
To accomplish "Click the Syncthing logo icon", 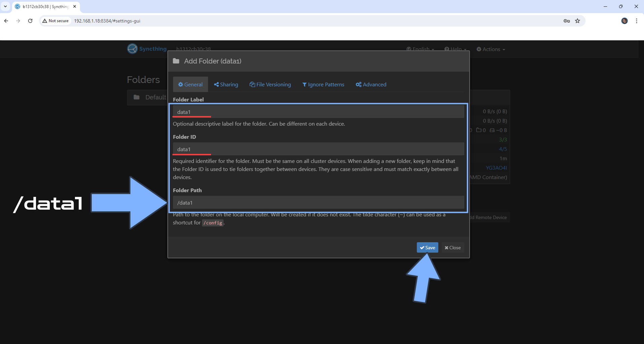I will [132, 49].
